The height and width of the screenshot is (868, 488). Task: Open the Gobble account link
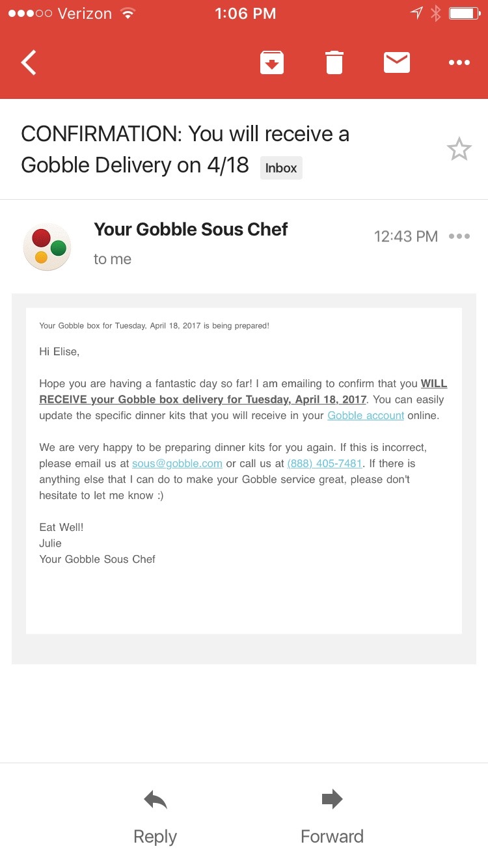[366, 415]
